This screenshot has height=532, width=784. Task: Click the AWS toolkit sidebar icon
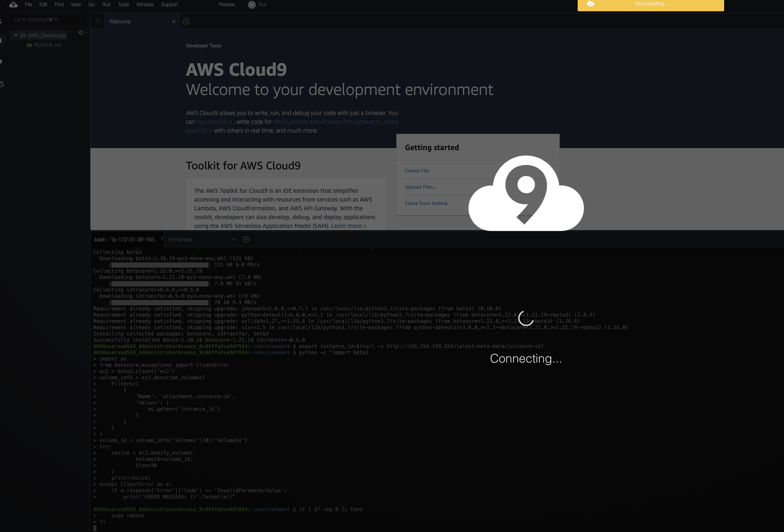(x=2, y=84)
